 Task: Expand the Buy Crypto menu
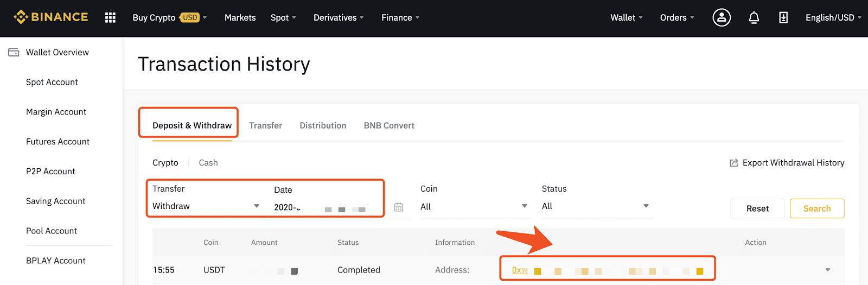click(170, 17)
